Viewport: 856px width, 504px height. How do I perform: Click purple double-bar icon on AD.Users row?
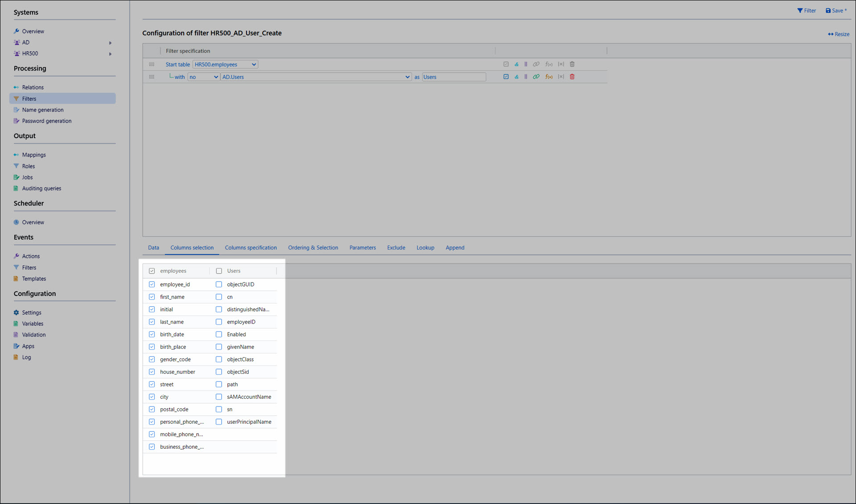coord(526,77)
